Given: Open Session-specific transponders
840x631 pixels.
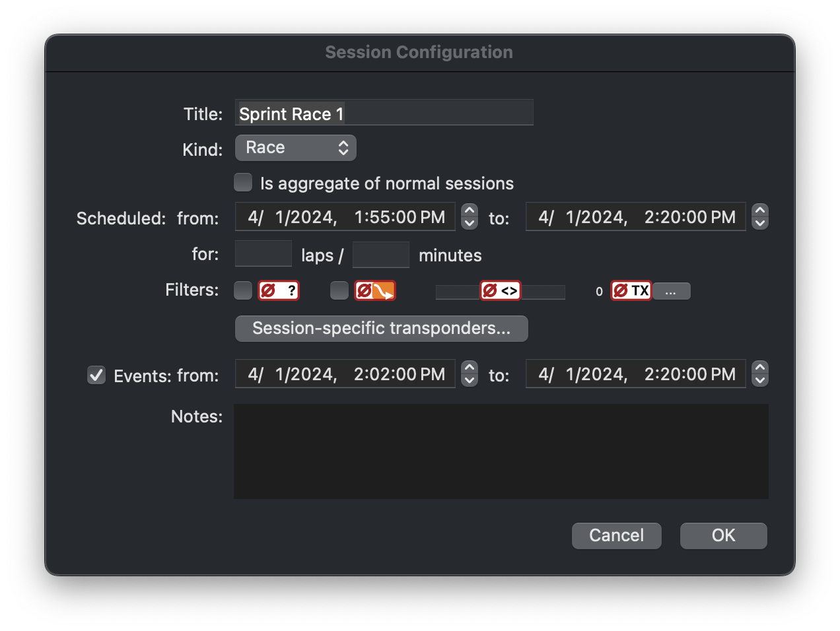Looking at the screenshot, I should pyautogui.click(x=381, y=329).
